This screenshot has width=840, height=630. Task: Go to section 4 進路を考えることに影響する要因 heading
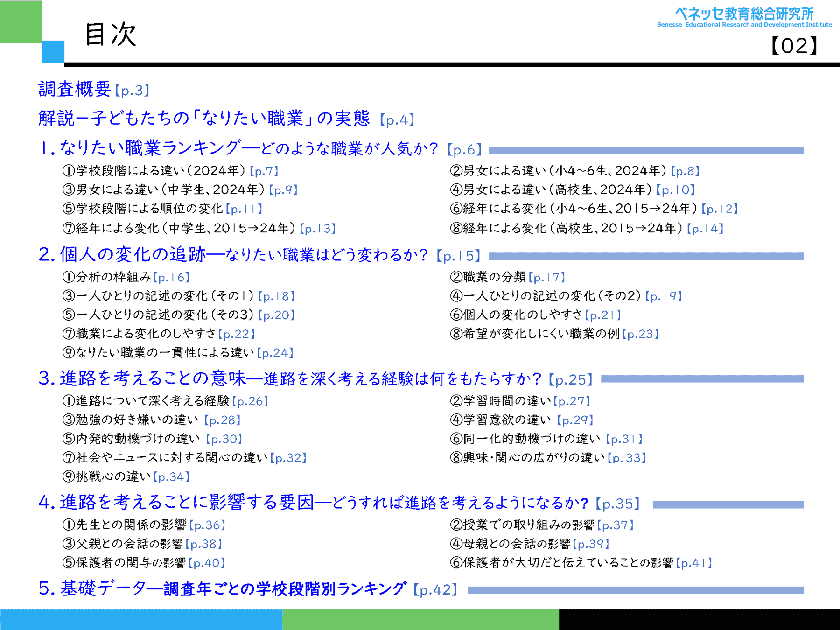(x=338, y=503)
